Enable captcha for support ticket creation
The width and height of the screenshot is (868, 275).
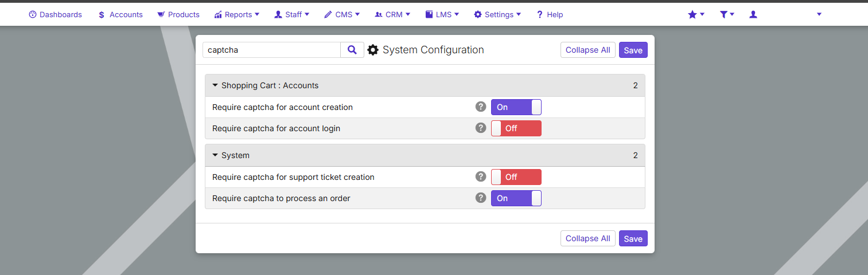(516, 177)
